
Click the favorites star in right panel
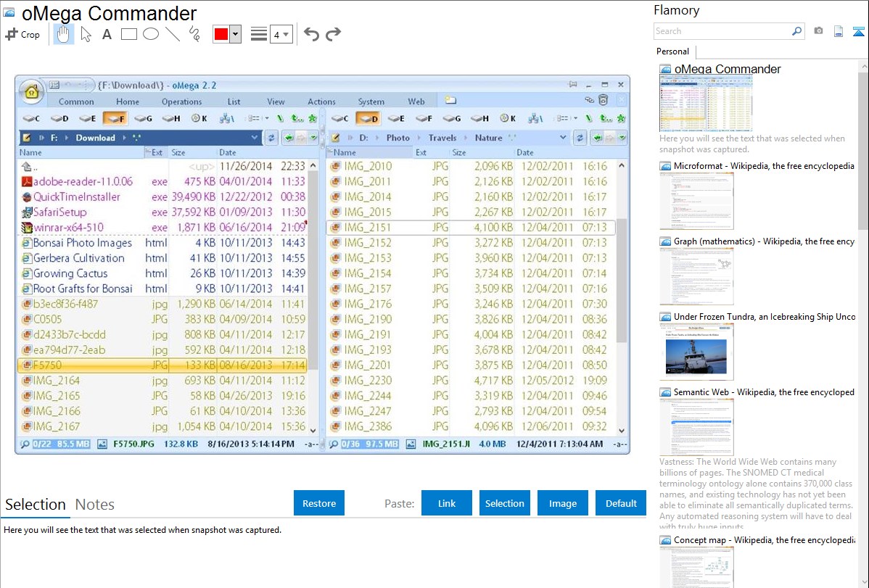[x=621, y=118]
